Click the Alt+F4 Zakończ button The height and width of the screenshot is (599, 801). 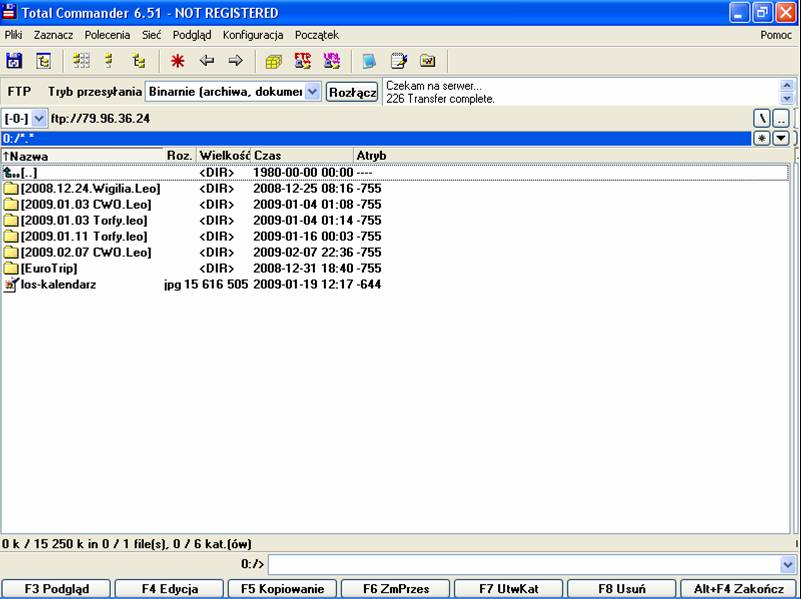pyautogui.click(x=738, y=589)
